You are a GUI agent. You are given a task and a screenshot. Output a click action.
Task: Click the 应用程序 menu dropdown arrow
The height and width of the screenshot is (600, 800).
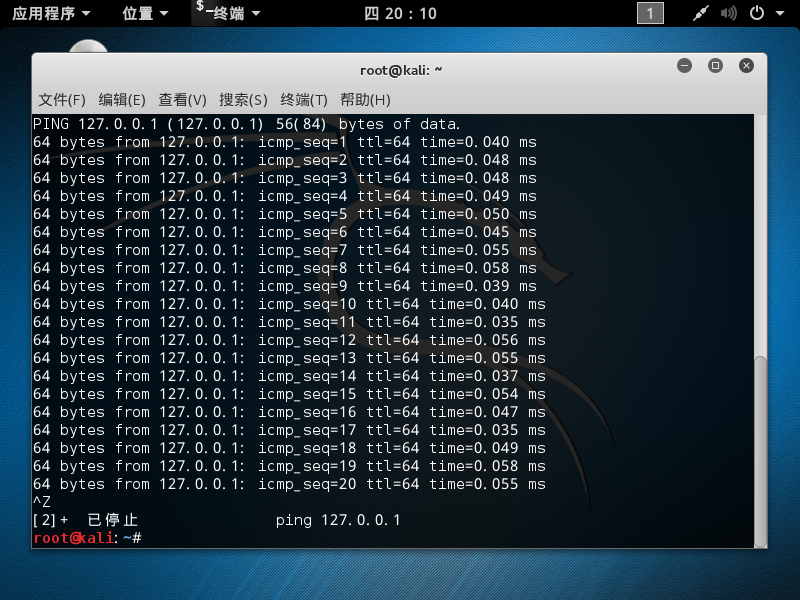point(86,14)
